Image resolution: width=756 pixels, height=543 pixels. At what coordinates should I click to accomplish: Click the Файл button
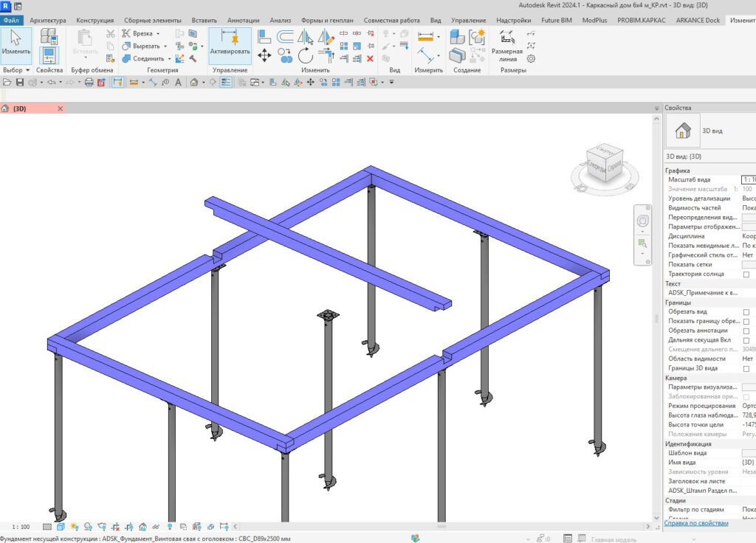(x=11, y=20)
